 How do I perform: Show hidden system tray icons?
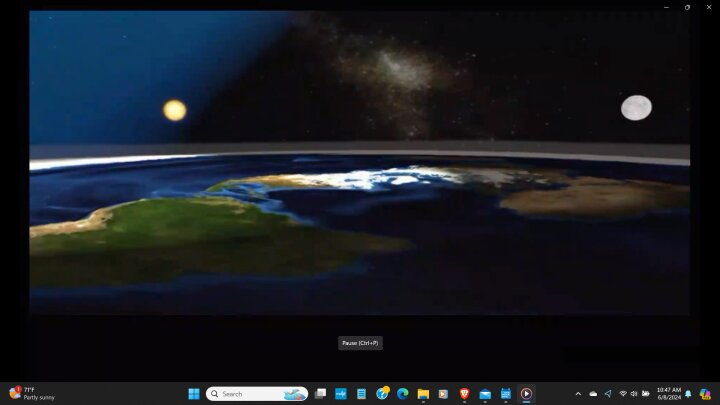578,394
